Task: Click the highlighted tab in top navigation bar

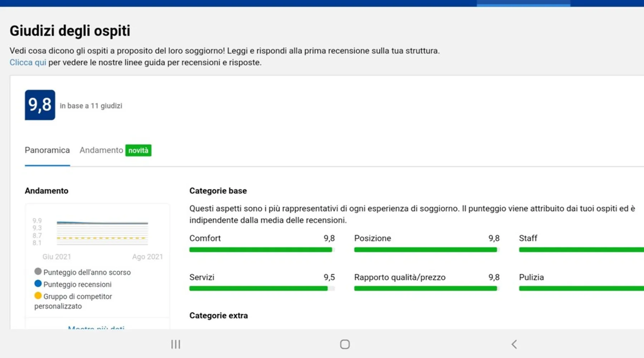Action: pos(523,3)
